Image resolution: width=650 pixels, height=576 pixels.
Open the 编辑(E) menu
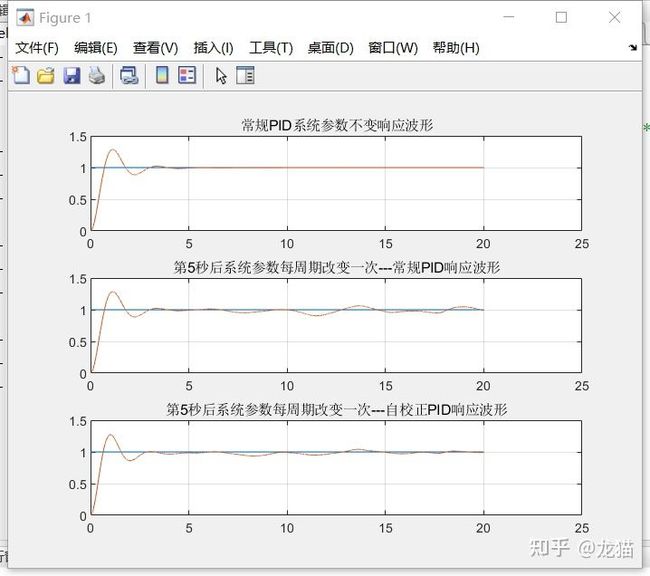(x=96, y=48)
